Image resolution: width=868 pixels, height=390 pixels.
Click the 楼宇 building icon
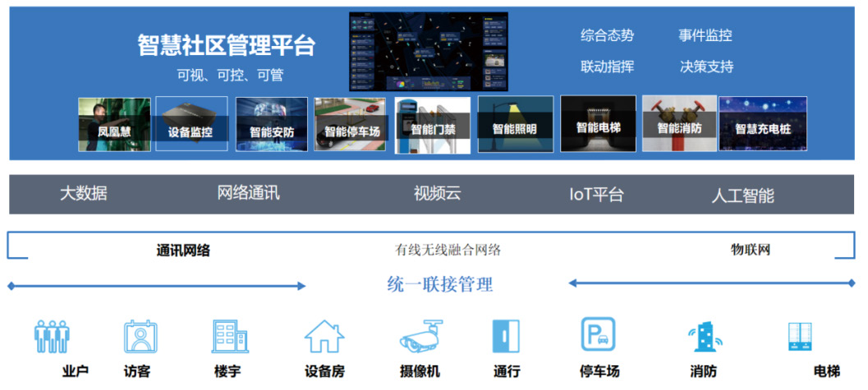230,337
